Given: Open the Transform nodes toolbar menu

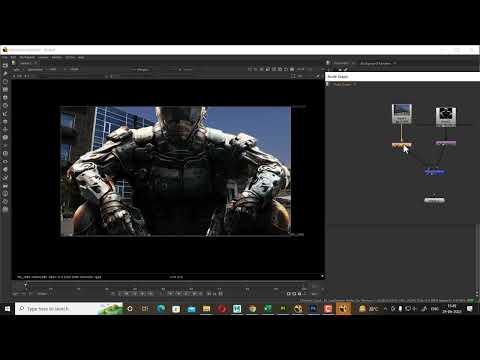Looking at the screenshot, I should click(x=5, y=129).
